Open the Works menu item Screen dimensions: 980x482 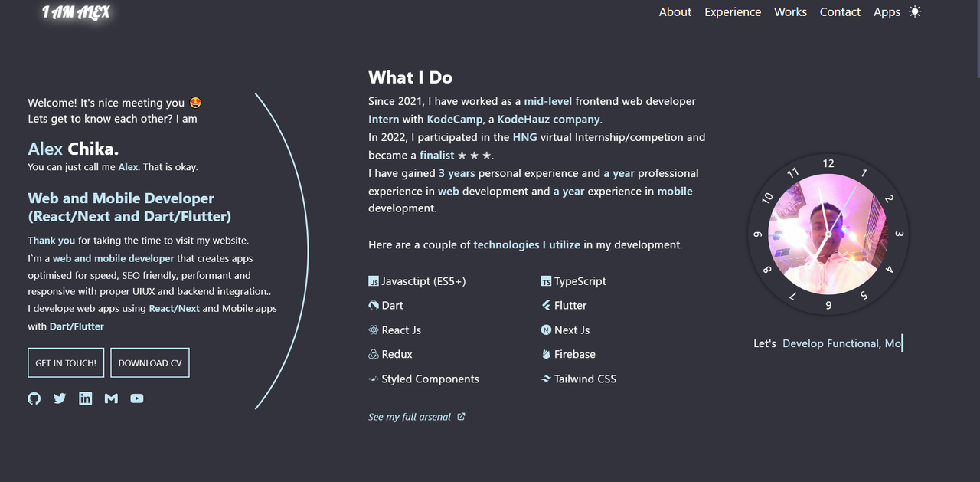(x=790, y=11)
